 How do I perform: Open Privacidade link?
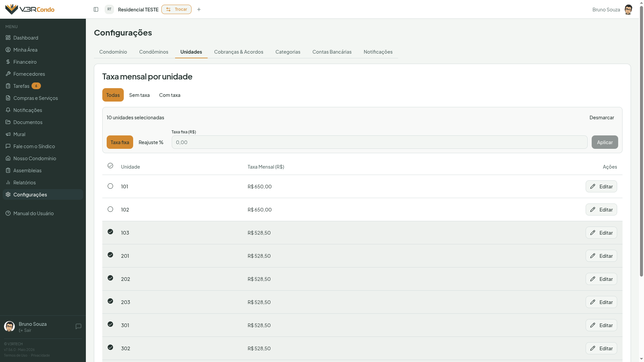[40, 355]
